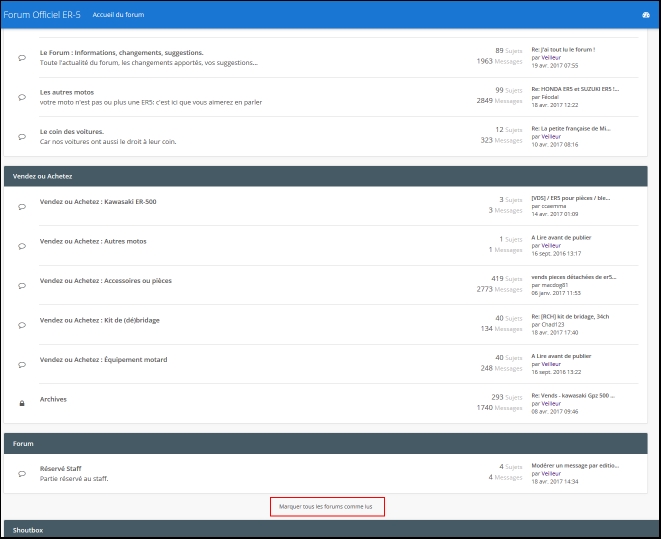The height and width of the screenshot is (539, 661).
Task: Open last post Re: (RCH) kit de bridage, 34ch
Action: (x=570, y=316)
